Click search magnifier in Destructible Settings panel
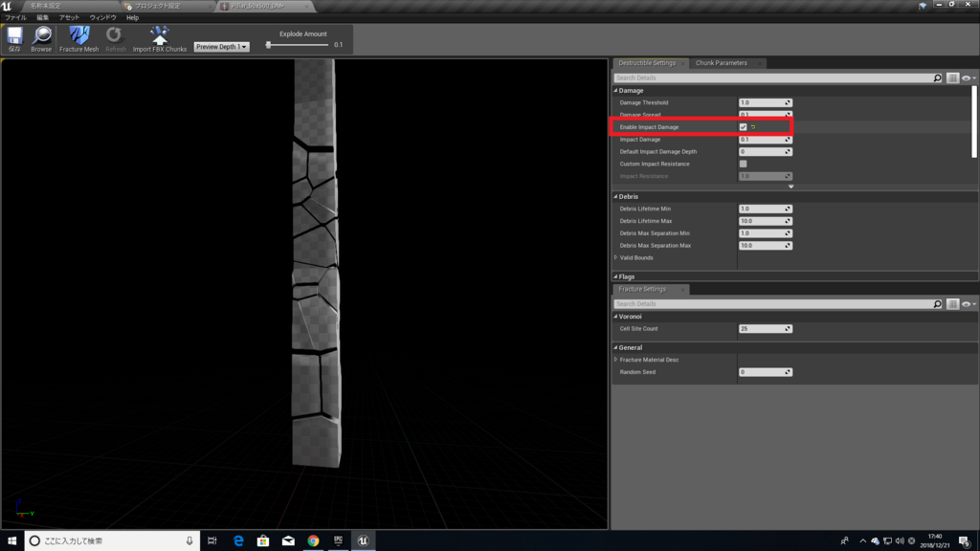Image resolution: width=980 pixels, height=551 pixels. tap(937, 78)
